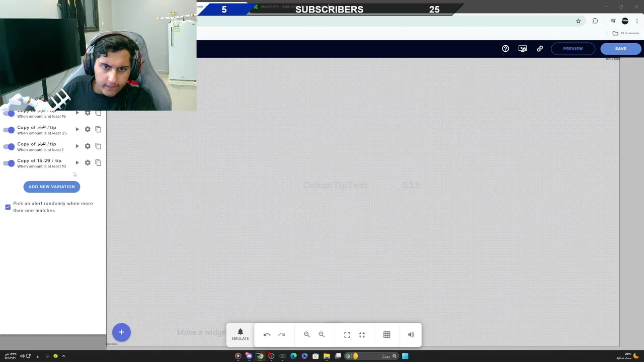
Task: Play test for at least 1 variation
Action: (77, 146)
